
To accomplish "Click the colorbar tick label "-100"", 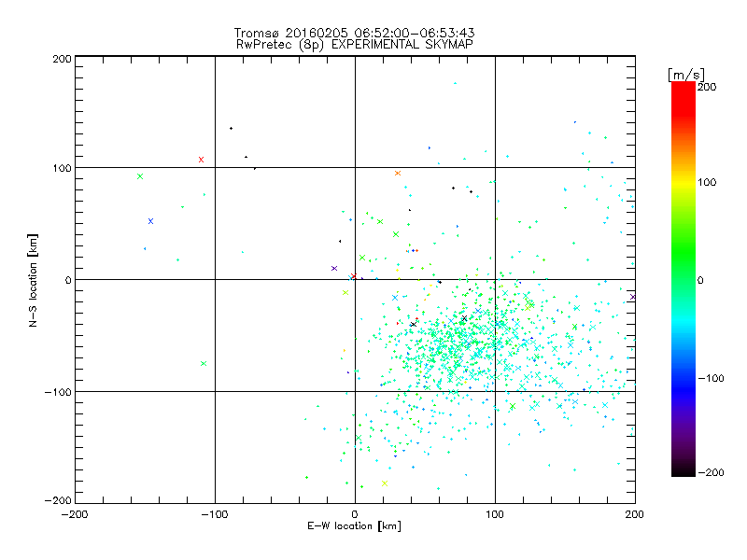I will point(711,378).
